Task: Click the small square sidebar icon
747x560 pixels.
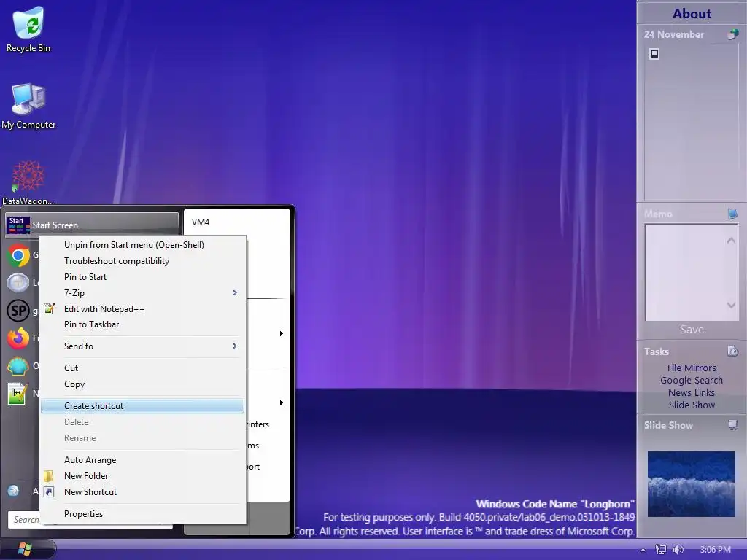Action: click(x=654, y=54)
